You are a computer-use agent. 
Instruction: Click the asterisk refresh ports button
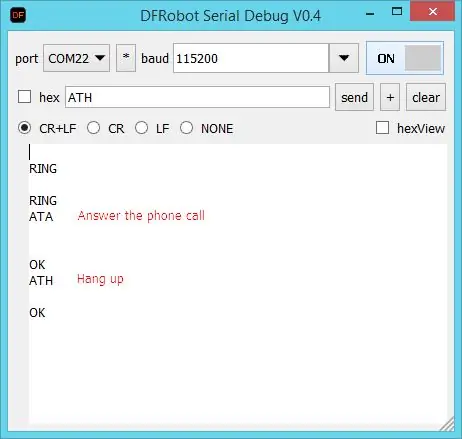[x=126, y=58]
